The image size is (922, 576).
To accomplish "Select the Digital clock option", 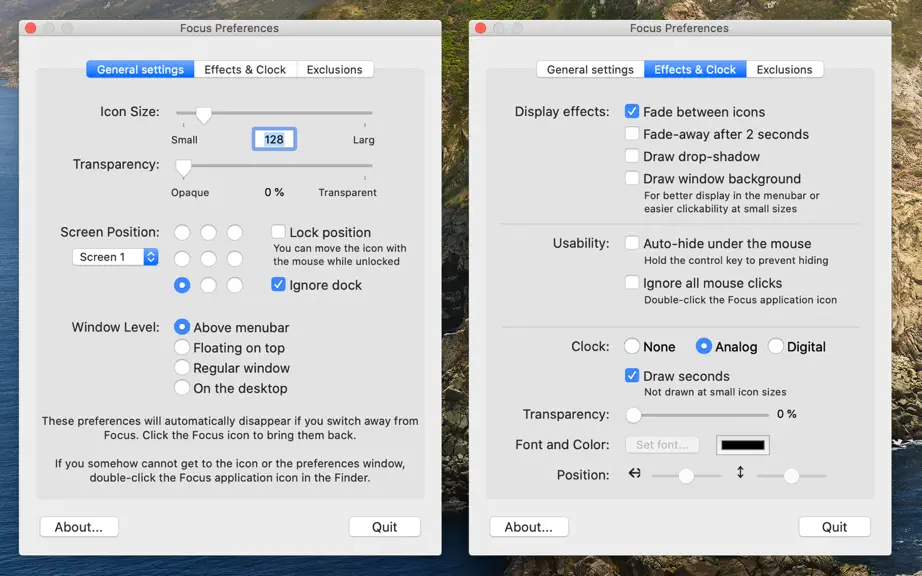I will (x=776, y=346).
